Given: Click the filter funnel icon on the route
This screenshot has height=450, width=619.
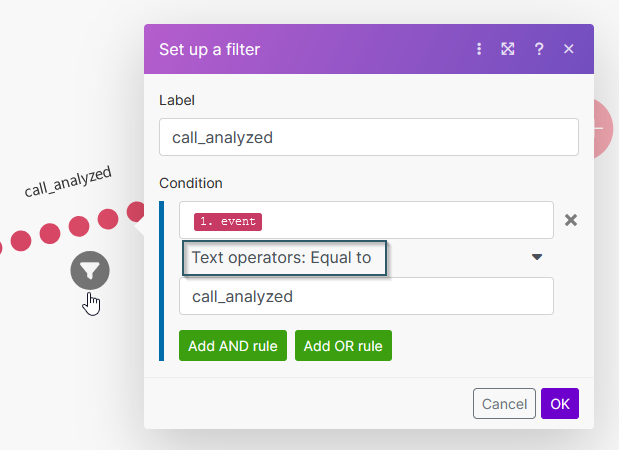Looking at the screenshot, I should pos(90,270).
